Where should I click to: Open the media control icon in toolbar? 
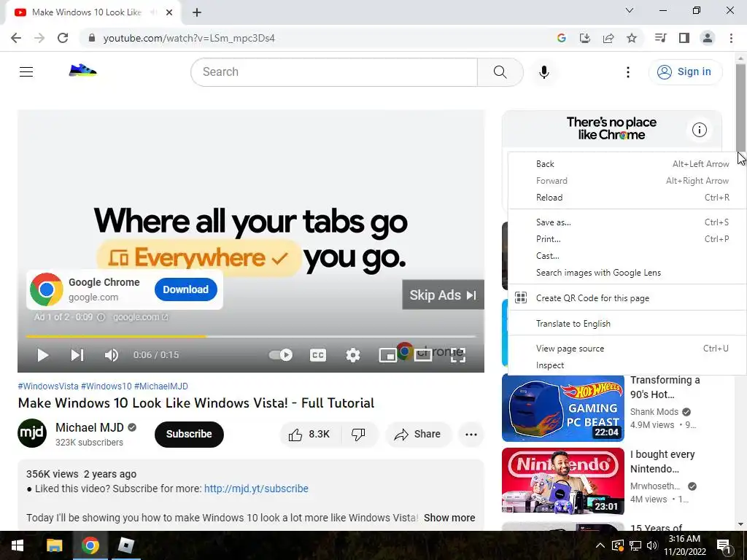click(x=660, y=38)
